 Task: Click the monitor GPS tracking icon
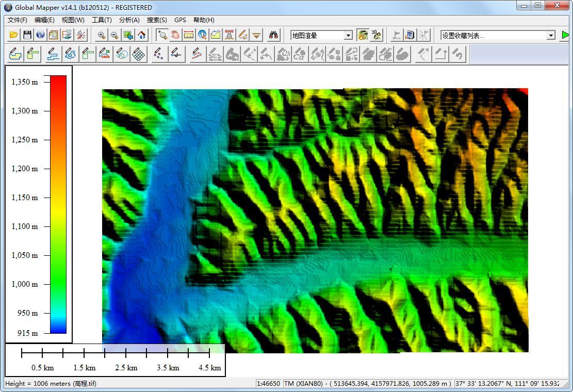(x=410, y=35)
